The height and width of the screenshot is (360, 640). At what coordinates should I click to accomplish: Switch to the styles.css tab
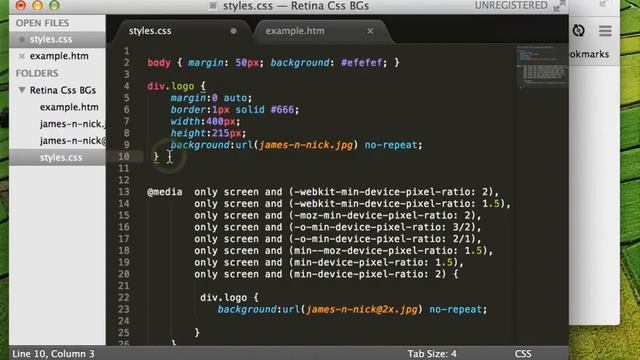(150, 31)
